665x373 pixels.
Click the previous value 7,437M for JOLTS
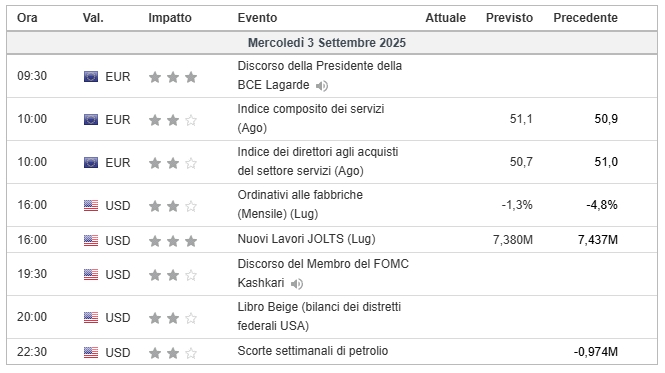(598, 240)
